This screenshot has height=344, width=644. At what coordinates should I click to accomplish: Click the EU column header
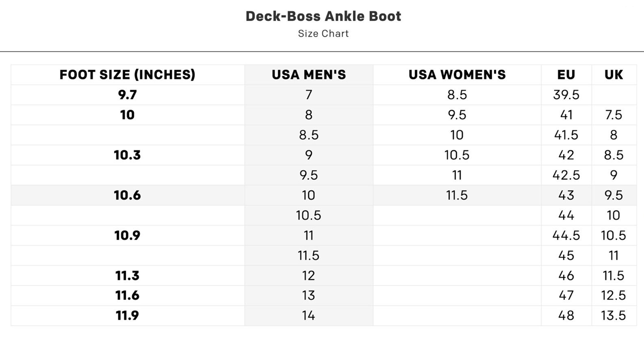[x=566, y=75]
